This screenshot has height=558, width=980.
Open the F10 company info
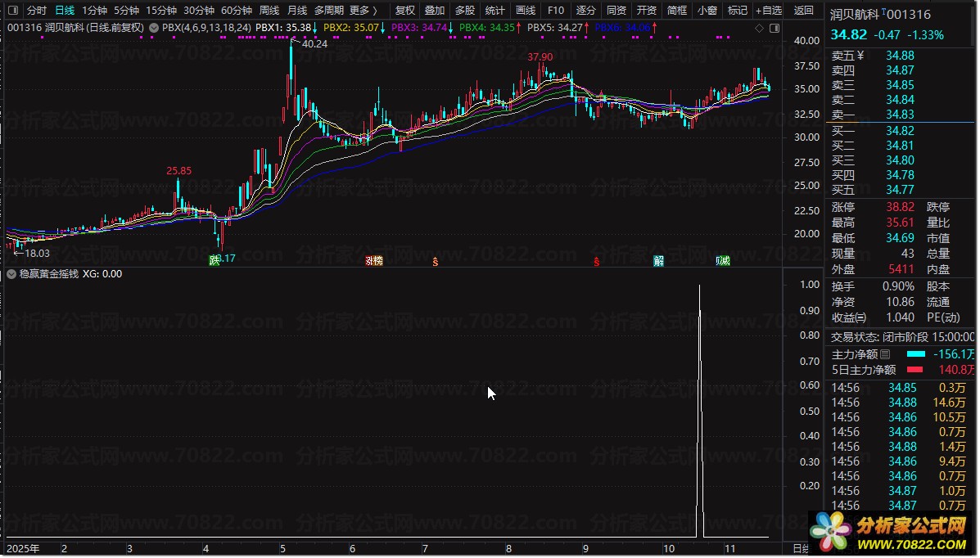[556, 10]
